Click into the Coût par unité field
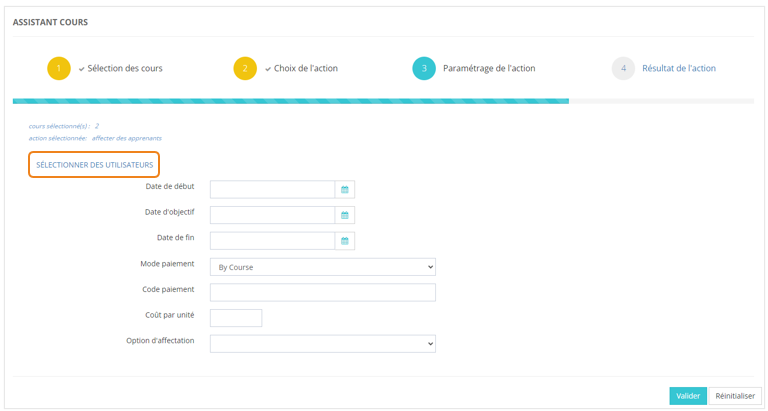 tap(236, 318)
